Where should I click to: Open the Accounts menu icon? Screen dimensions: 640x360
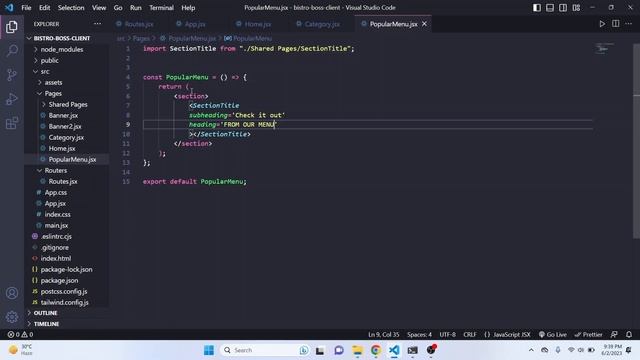tap(12, 293)
